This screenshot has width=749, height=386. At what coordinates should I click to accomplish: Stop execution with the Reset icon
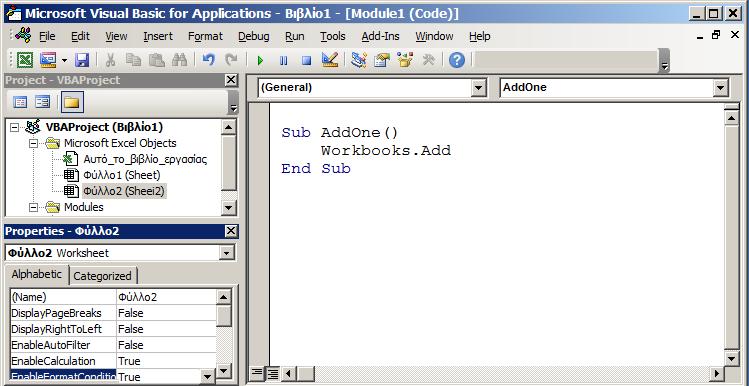307,61
